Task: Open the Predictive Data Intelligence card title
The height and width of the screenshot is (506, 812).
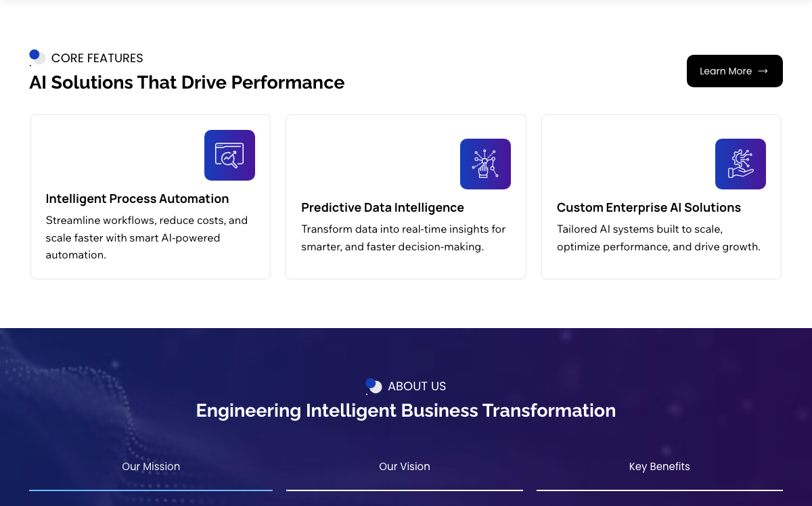Action: [x=383, y=208]
